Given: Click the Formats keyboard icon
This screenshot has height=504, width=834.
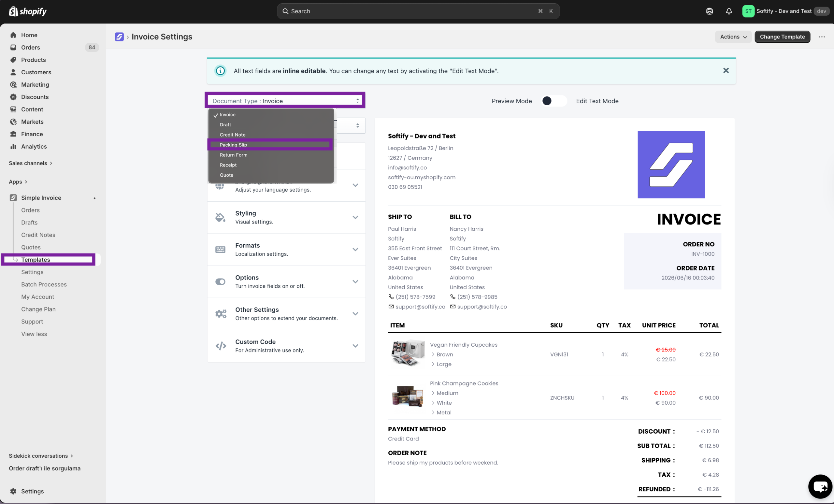Looking at the screenshot, I should (220, 250).
